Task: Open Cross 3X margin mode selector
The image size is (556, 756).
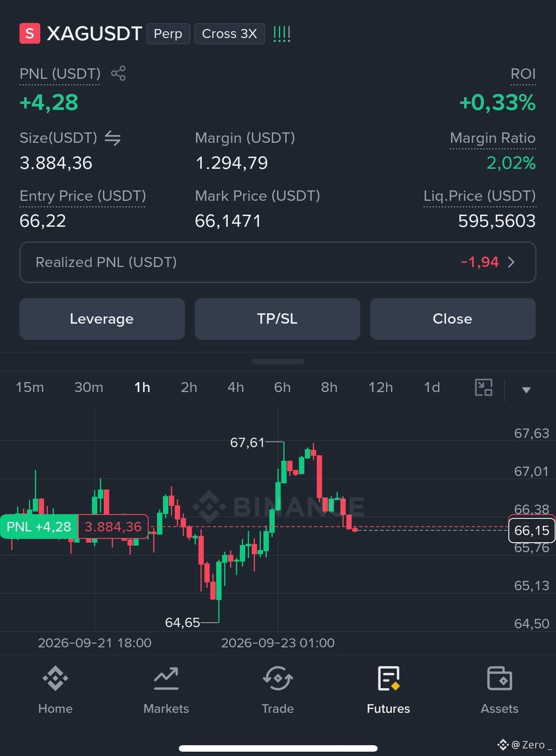Action: [x=230, y=34]
